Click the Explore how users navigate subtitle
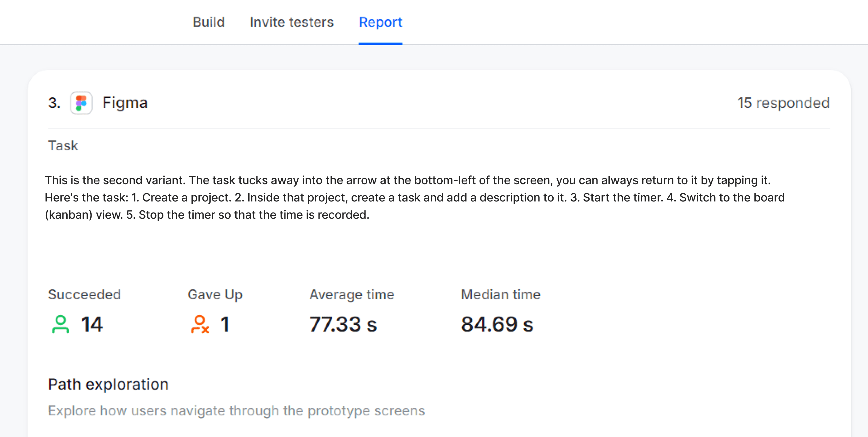The width and height of the screenshot is (868, 437). [237, 411]
